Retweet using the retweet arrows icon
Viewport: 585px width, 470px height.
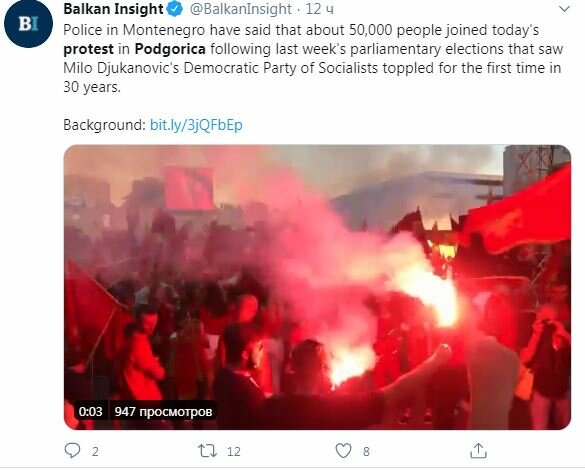(207, 451)
